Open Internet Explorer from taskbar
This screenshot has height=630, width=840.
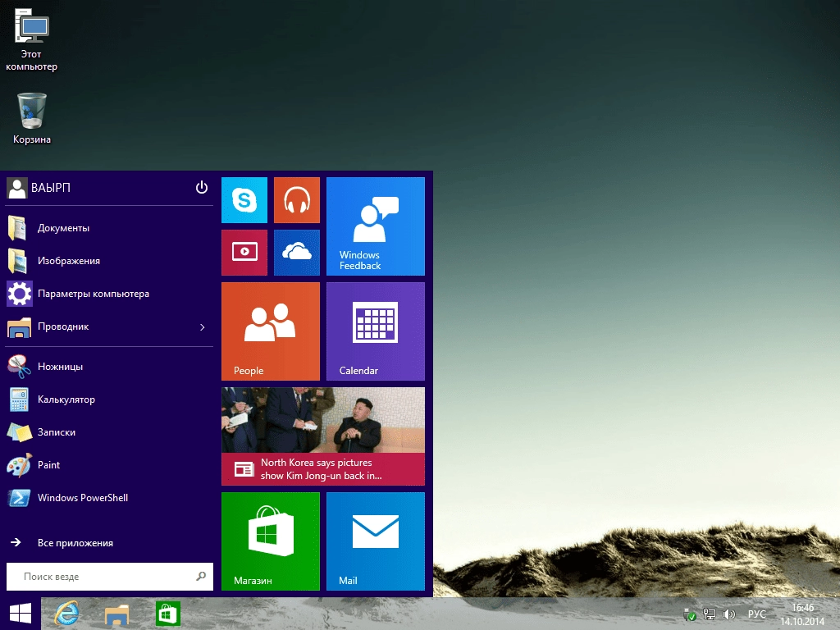(x=66, y=614)
